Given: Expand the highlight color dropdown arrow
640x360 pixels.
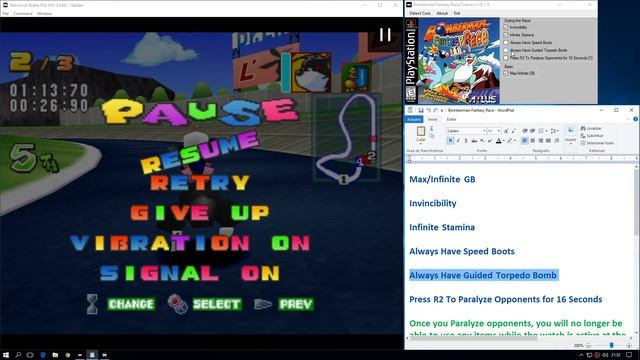Looking at the screenshot, I should [x=515, y=141].
